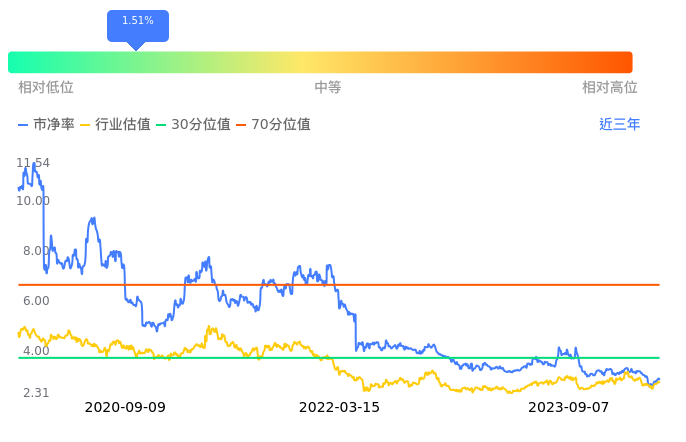This screenshot has width=686, height=442.
Task: Click the 相对低位 label under the bar
Action: pyautogui.click(x=46, y=88)
